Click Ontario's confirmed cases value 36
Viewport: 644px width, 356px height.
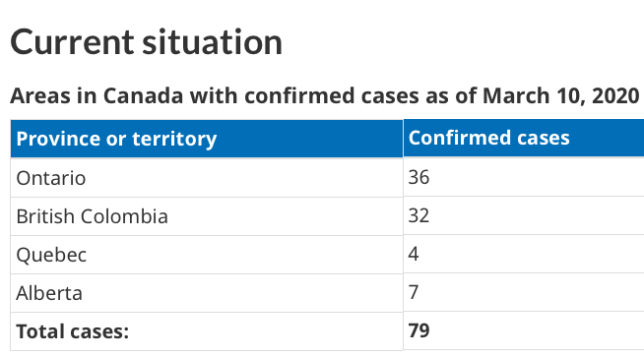coord(419,177)
